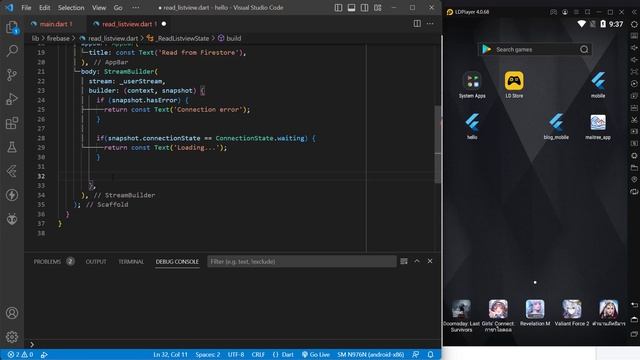Toggle bottom panel layout icon
The height and width of the screenshot is (360, 640).
coord(351,8)
